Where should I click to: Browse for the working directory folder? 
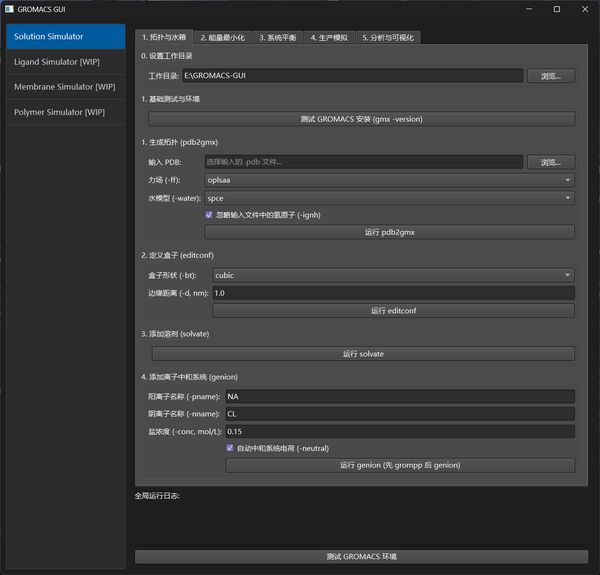[551, 76]
